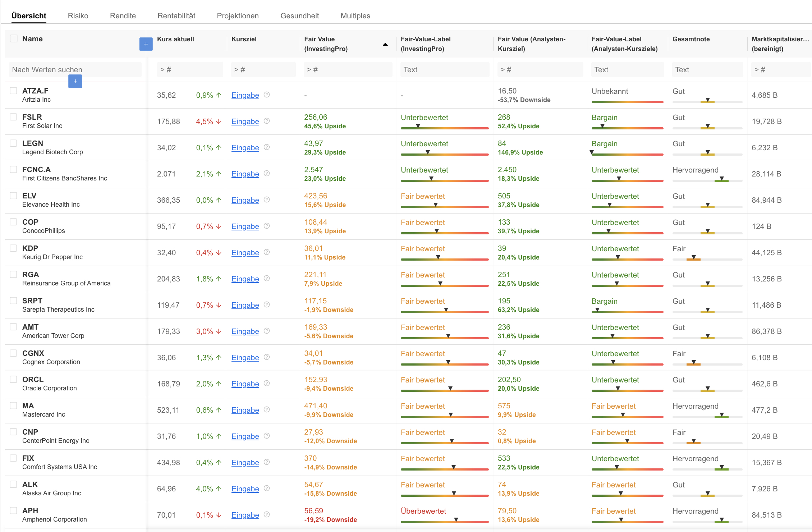Screen dimensions: 812x532
Task: Click Eingabe link for KDP
Action: [245, 253]
